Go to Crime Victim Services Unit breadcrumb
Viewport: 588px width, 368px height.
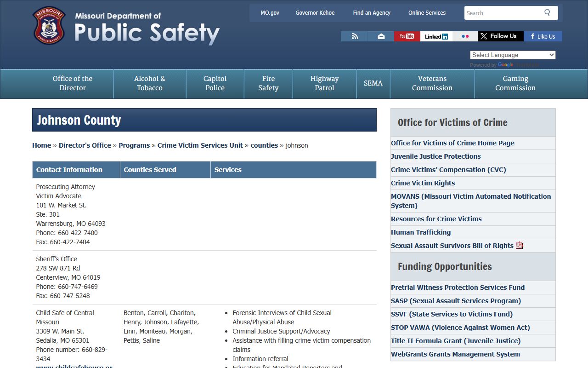(200, 145)
